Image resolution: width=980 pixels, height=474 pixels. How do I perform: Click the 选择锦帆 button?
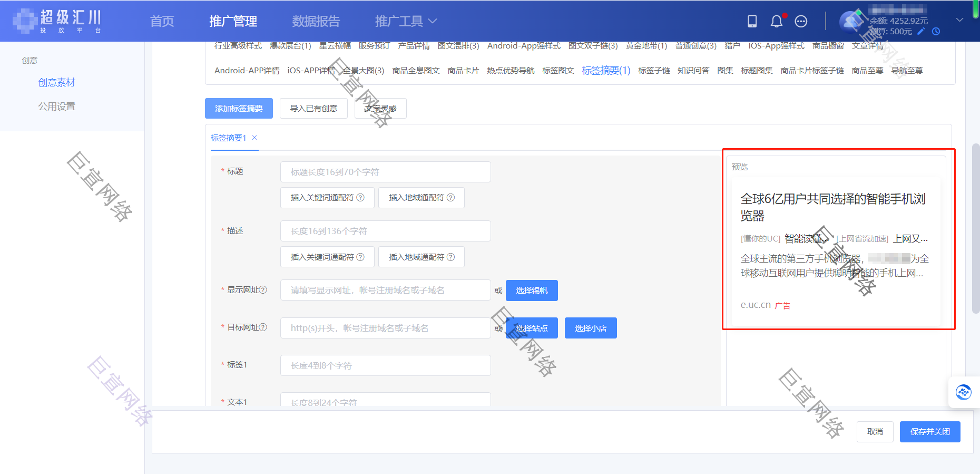pyautogui.click(x=532, y=291)
